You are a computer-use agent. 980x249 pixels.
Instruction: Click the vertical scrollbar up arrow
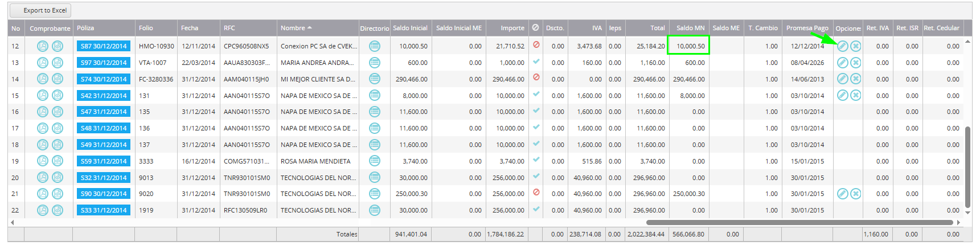pos(967,42)
